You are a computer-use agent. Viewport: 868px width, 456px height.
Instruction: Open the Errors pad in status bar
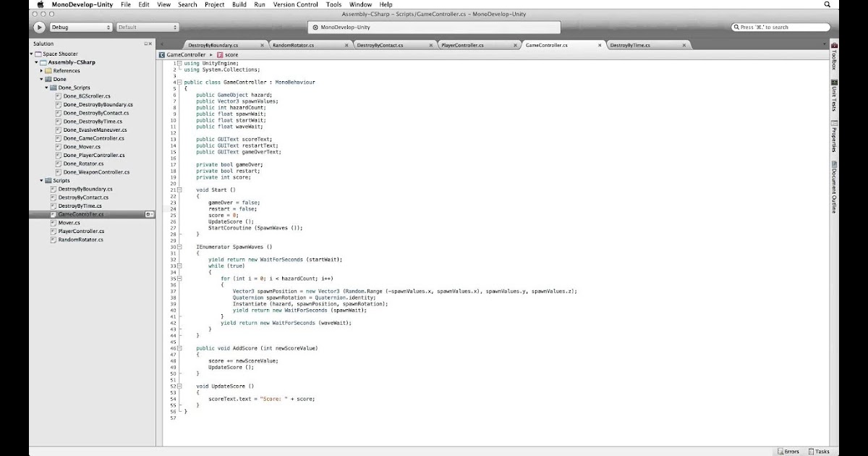(787, 451)
